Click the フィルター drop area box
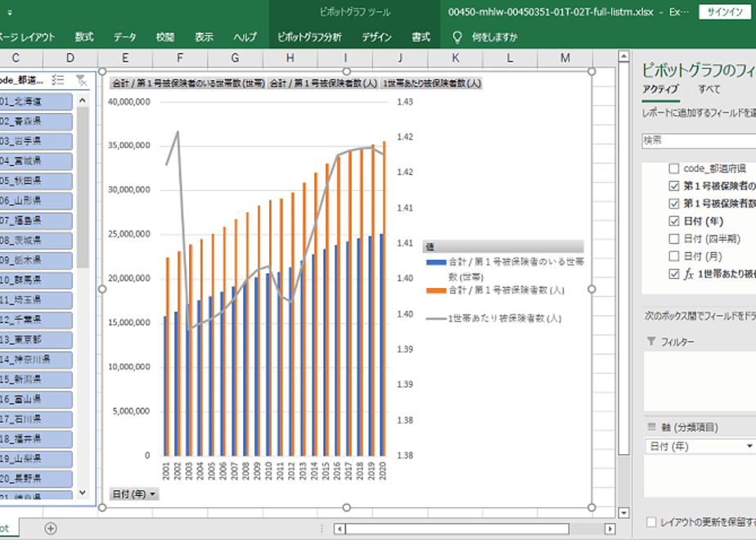 click(x=700, y=381)
